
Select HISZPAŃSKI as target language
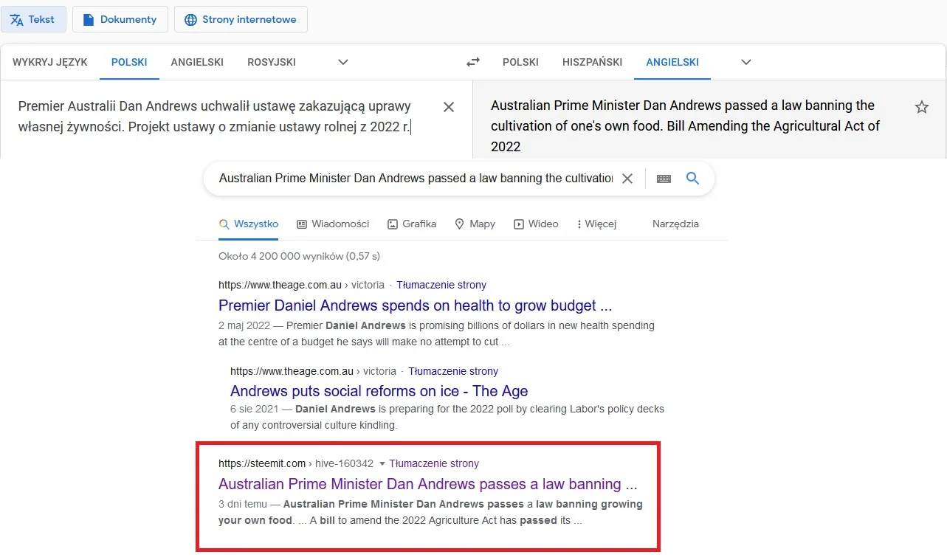[x=592, y=62]
